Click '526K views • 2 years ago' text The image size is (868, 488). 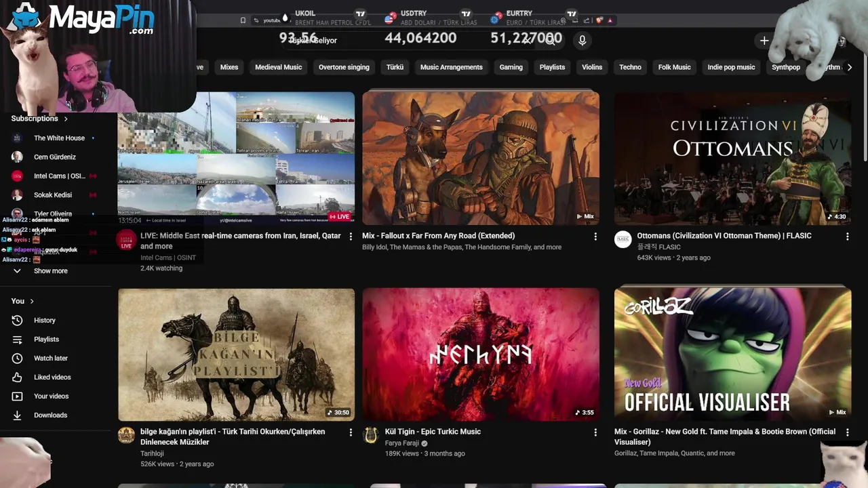(177, 464)
